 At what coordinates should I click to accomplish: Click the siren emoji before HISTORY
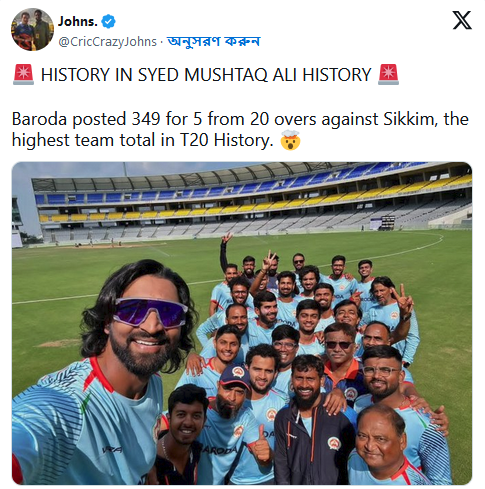[23, 74]
